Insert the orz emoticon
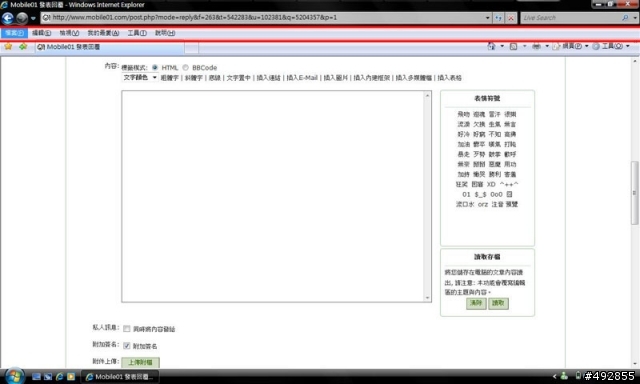Viewport: 640px width, 384px height. coord(483,204)
